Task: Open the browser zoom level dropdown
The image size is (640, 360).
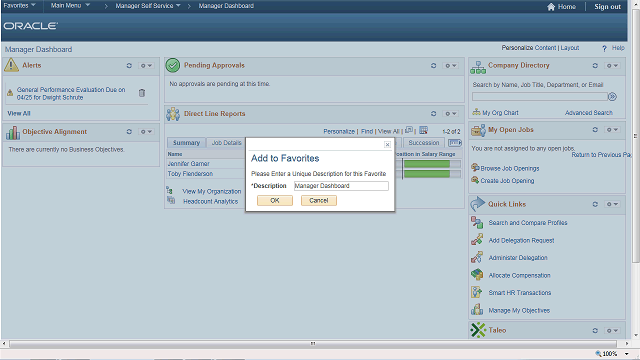Action: (627, 354)
